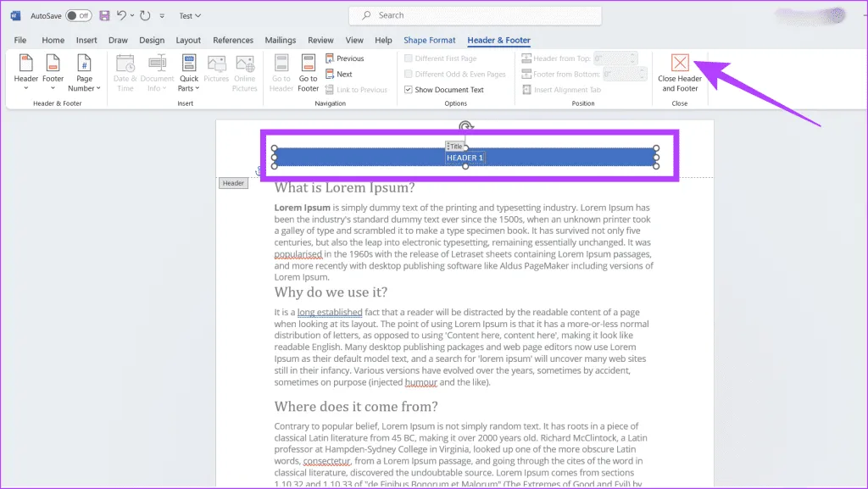Toggle the AutoSave switch
The height and width of the screenshot is (489, 868).
tap(78, 15)
